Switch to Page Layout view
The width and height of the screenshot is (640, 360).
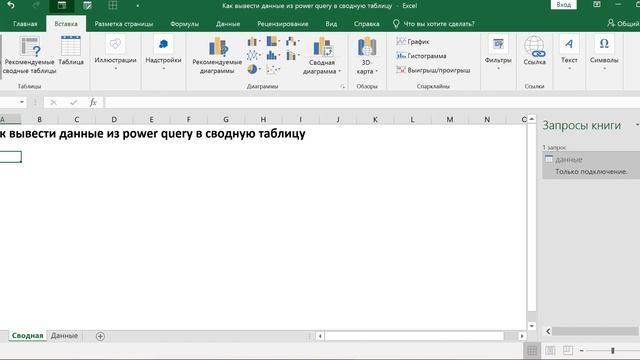coord(550,351)
